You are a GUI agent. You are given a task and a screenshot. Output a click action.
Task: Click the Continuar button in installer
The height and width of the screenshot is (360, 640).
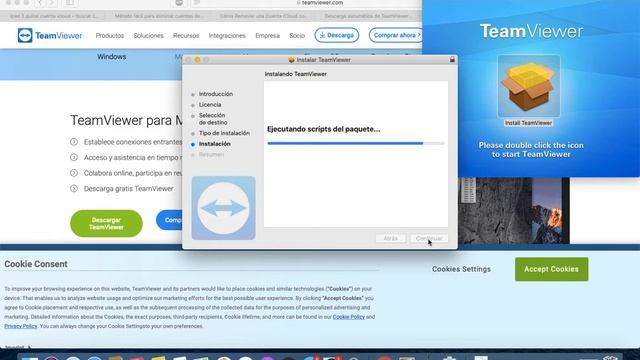[429, 238]
